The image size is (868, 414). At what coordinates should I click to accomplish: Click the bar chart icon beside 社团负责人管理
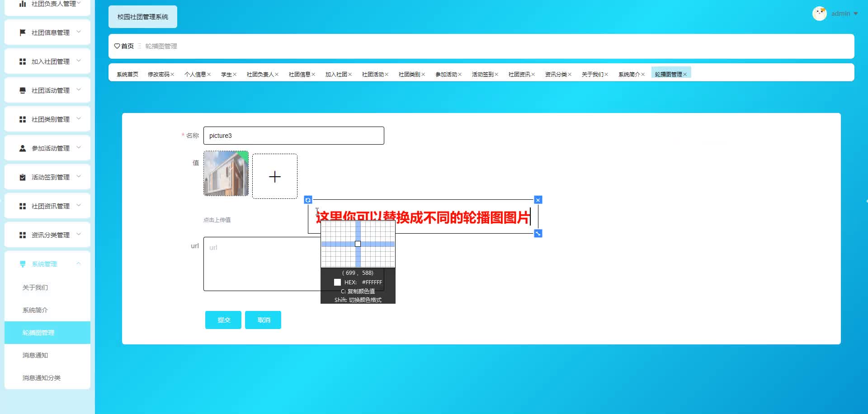click(23, 4)
